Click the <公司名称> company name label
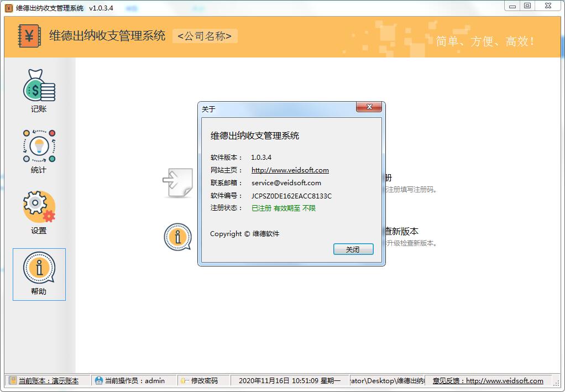The height and width of the screenshot is (392, 565). click(x=205, y=36)
